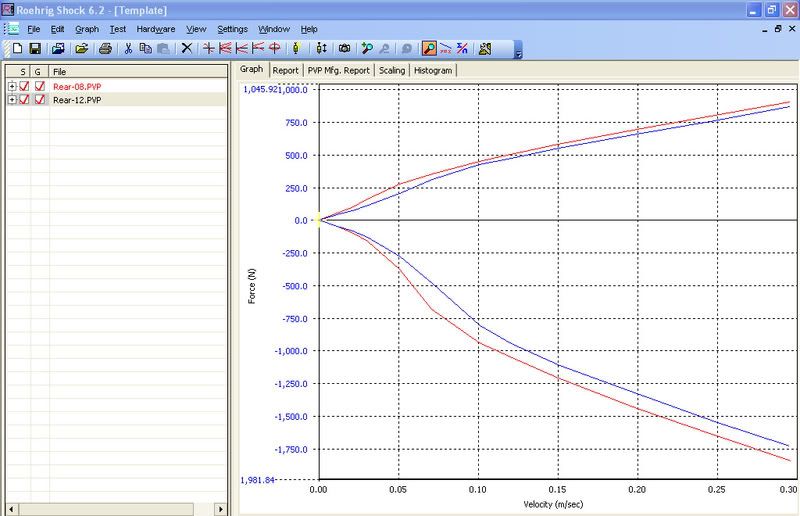
Task: Switch to the Histogram tab
Action: pos(433,70)
